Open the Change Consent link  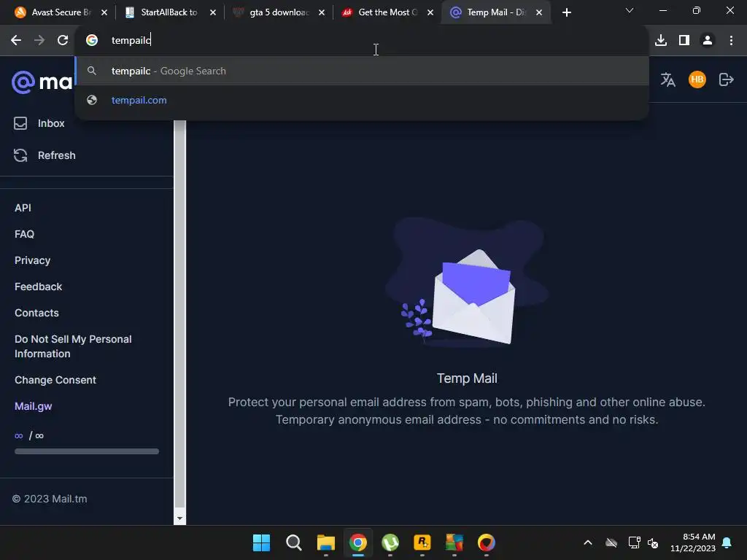55,380
